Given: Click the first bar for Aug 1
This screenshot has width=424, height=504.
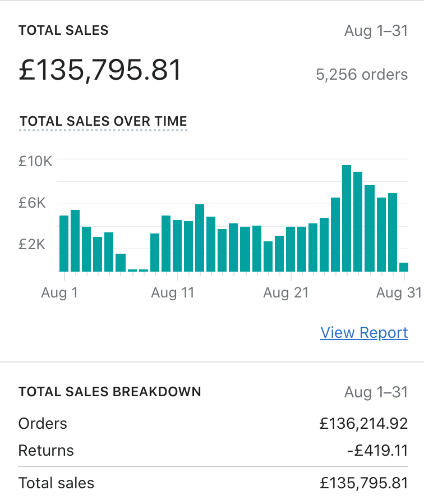Looking at the screenshot, I should tap(64, 243).
